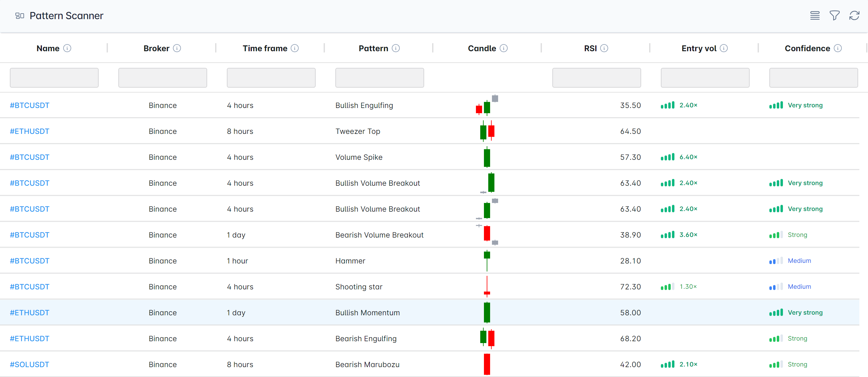Open #BTCUSDT link in Hammer row
This screenshot has width=868, height=377.
tap(30, 261)
